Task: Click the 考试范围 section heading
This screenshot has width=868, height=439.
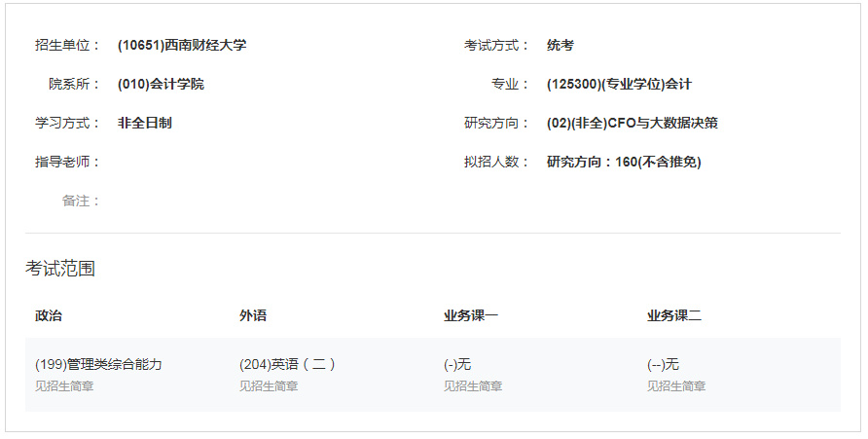Action: point(60,269)
